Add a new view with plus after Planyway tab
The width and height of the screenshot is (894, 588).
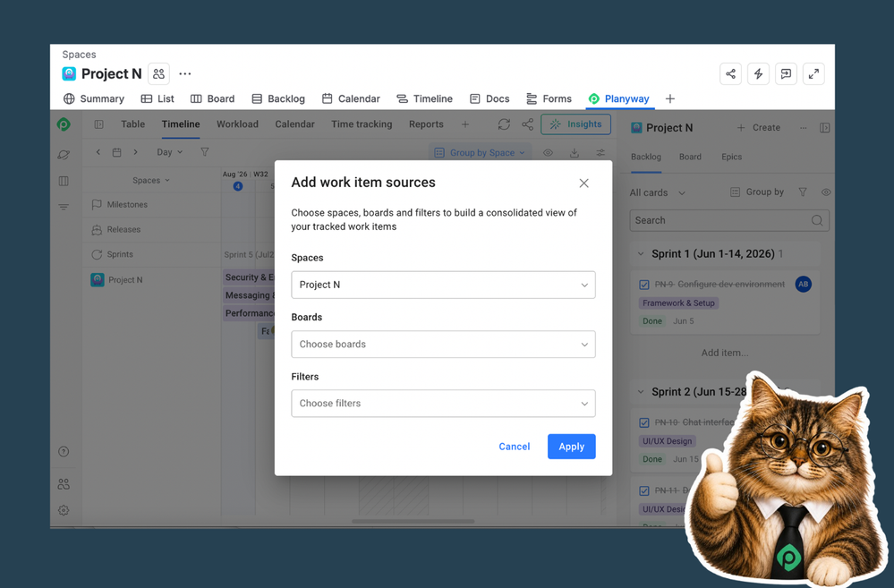(670, 98)
